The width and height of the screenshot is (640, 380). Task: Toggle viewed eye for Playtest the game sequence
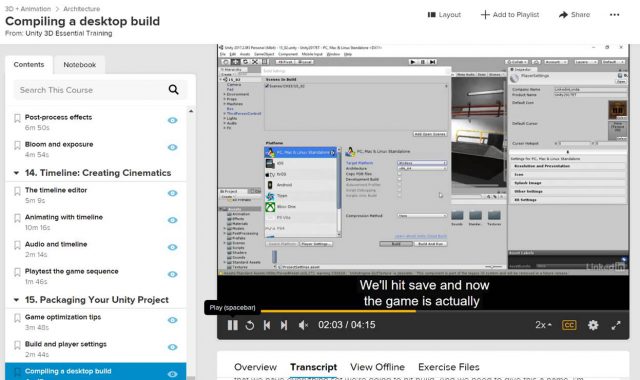click(x=173, y=274)
